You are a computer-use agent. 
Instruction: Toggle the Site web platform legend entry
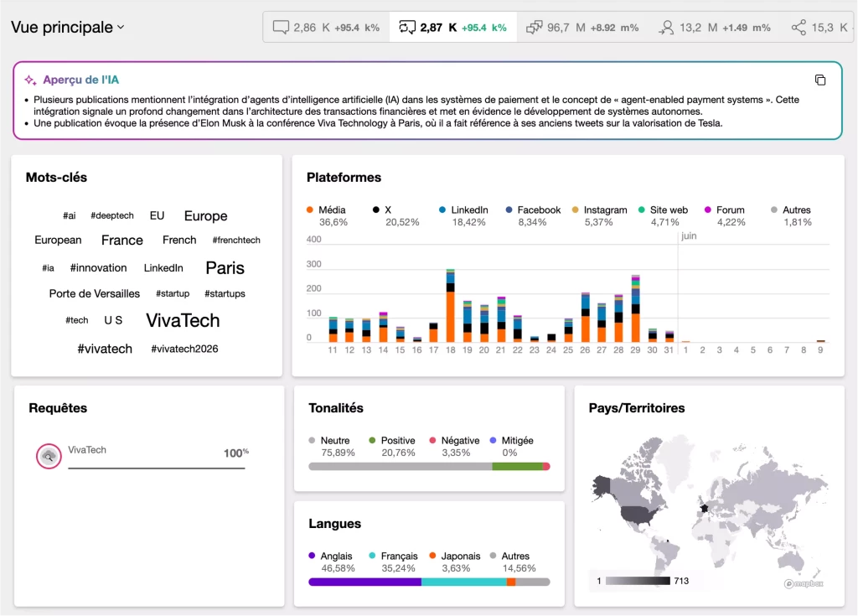[663, 215]
